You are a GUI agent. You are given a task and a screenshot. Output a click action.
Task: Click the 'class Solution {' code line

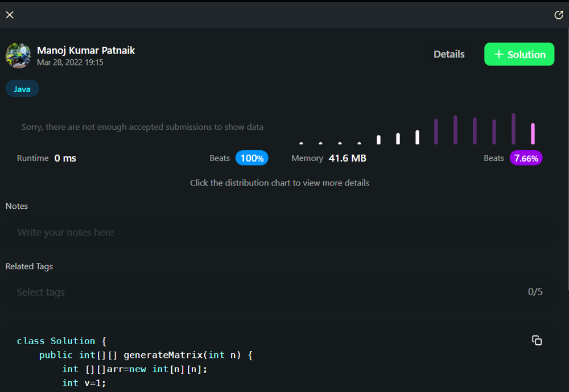(x=61, y=341)
